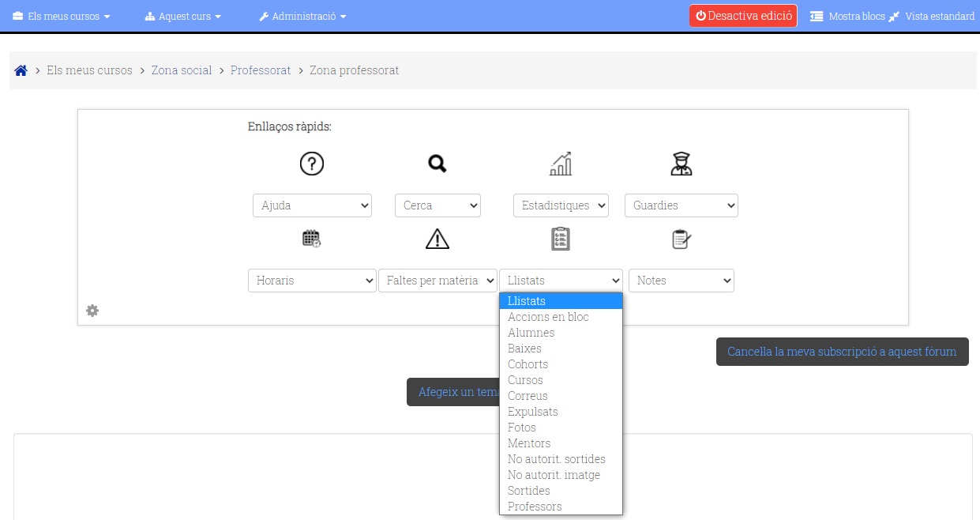Click the guard officer icon
The image size is (980, 520).
click(681, 164)
